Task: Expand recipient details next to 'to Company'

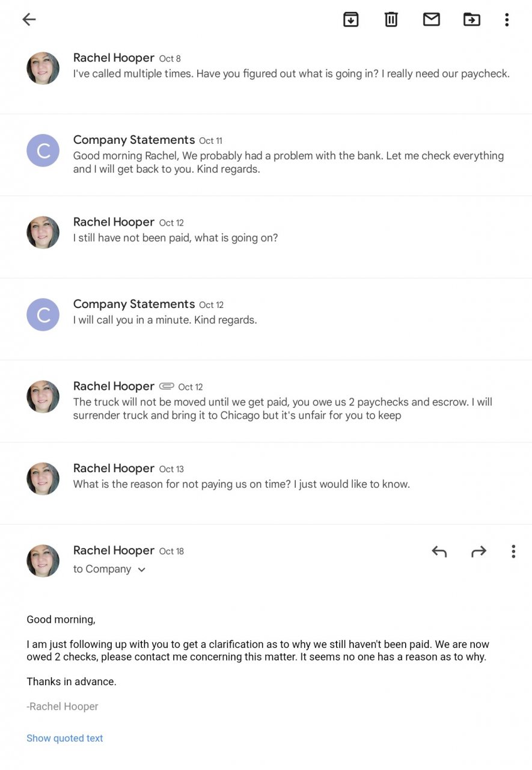Action: [142, 570]
